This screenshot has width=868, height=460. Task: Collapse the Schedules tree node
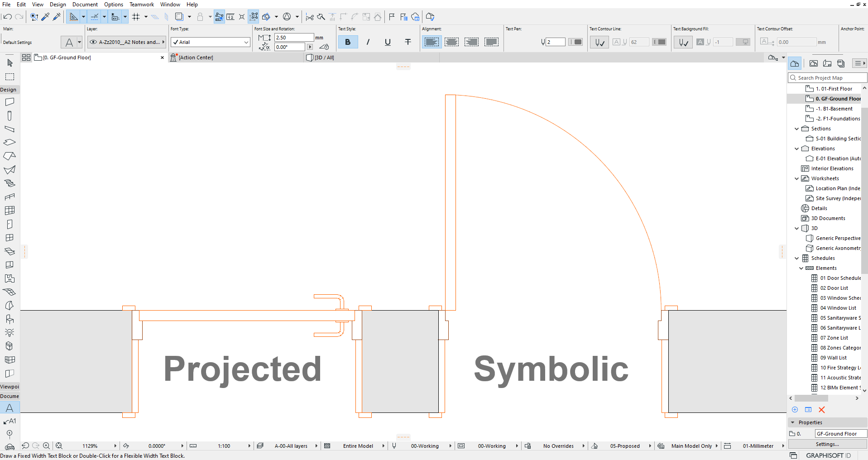[x=797, y=258]
